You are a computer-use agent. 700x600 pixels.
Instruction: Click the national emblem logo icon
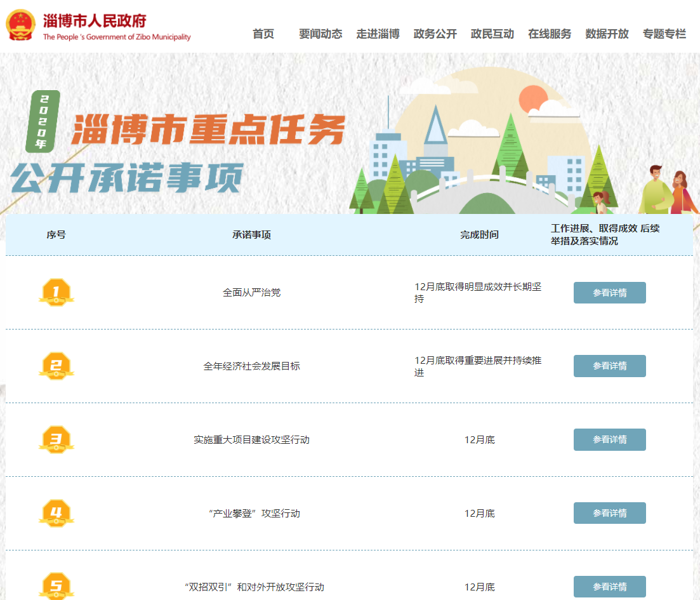click(21, 25)
